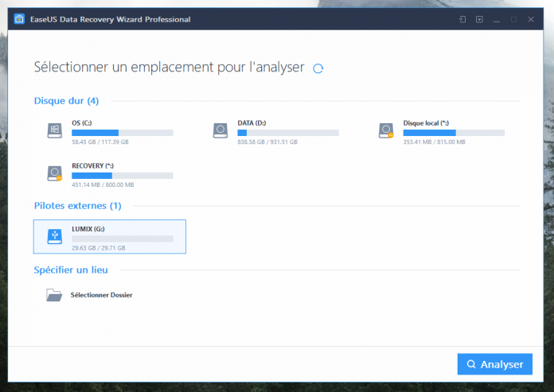Click the EaseUS app logo in title bar
Screen dimensions: 554x392
pyautogui.click(x=19, y=19)
